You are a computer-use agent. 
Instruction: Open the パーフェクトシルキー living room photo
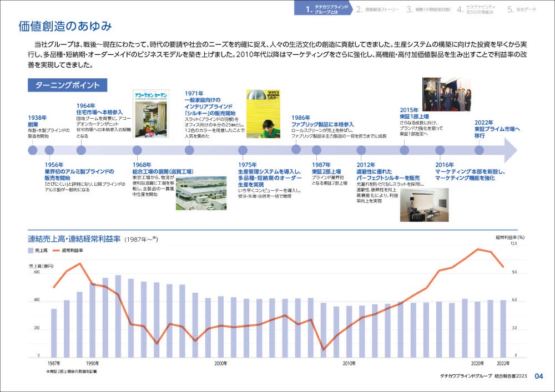coord(425,205)
